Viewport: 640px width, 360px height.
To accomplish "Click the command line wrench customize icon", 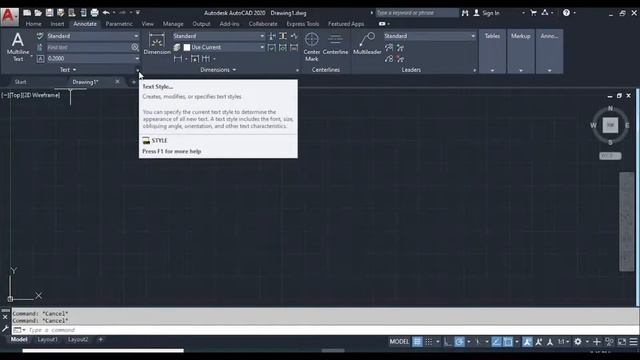I will 5,329.
